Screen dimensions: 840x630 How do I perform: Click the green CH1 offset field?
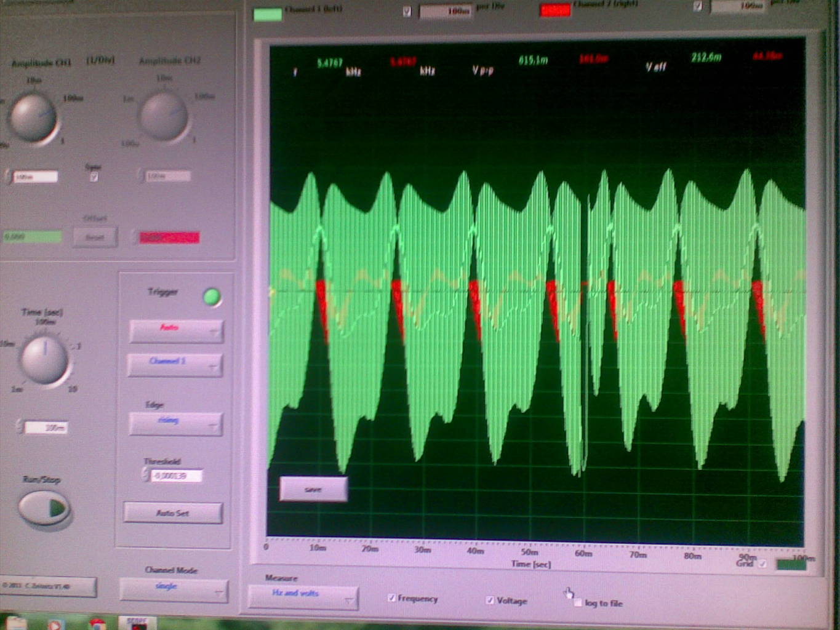(33, 237)
